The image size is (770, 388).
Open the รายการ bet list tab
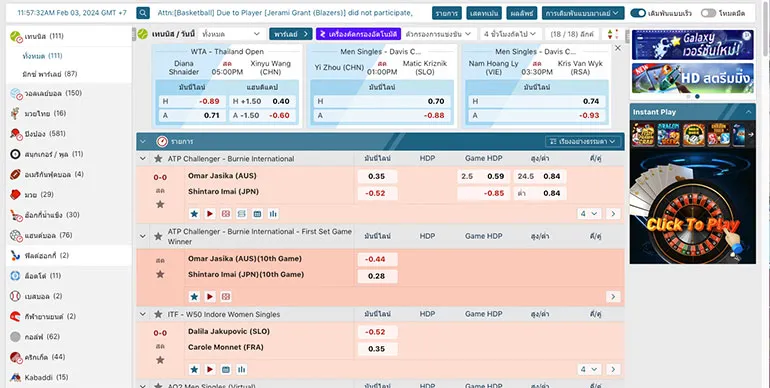[447, 13]
